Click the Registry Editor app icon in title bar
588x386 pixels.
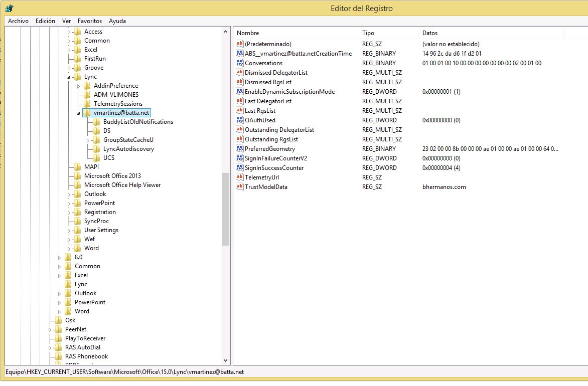point(10,8)
